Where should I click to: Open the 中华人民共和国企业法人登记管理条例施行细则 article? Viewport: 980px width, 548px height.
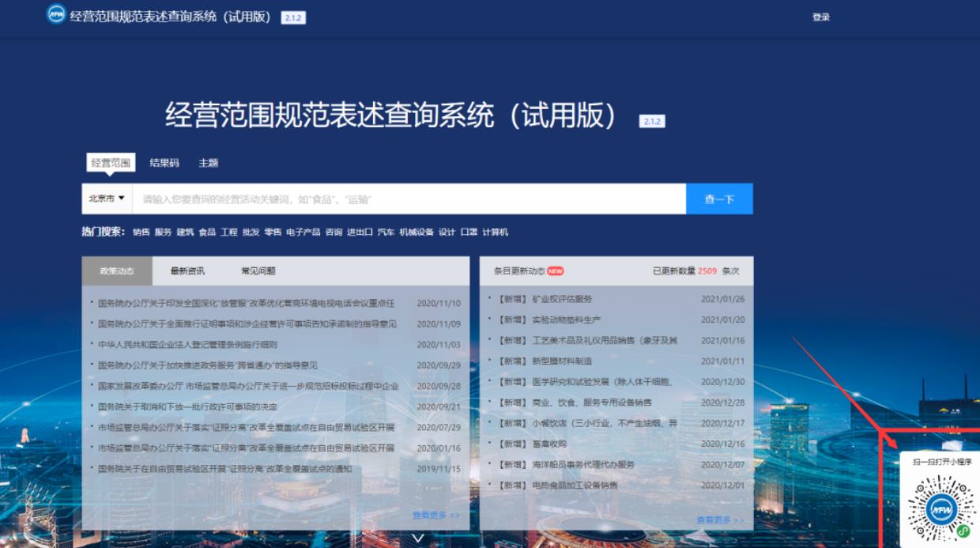pyautogui.click(x=187, y=345)
